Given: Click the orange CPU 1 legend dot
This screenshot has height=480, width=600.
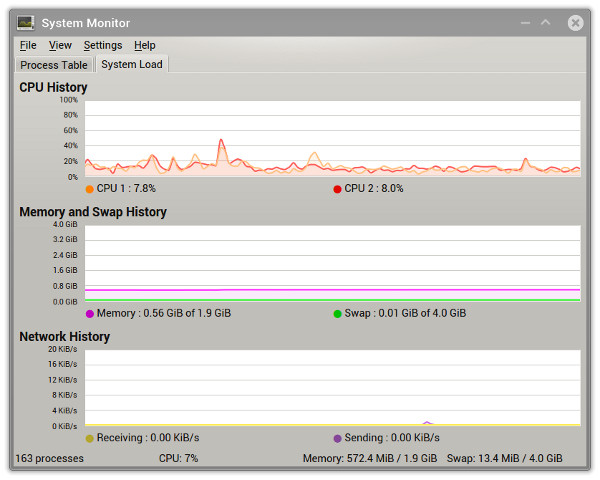Looking at the screenshot, I should click(x=89, y=188).
